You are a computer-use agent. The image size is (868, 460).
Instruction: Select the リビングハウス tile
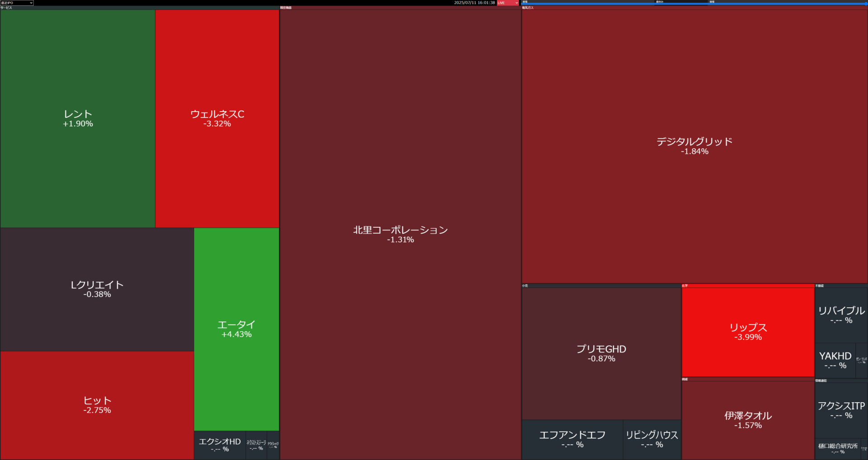652,440
